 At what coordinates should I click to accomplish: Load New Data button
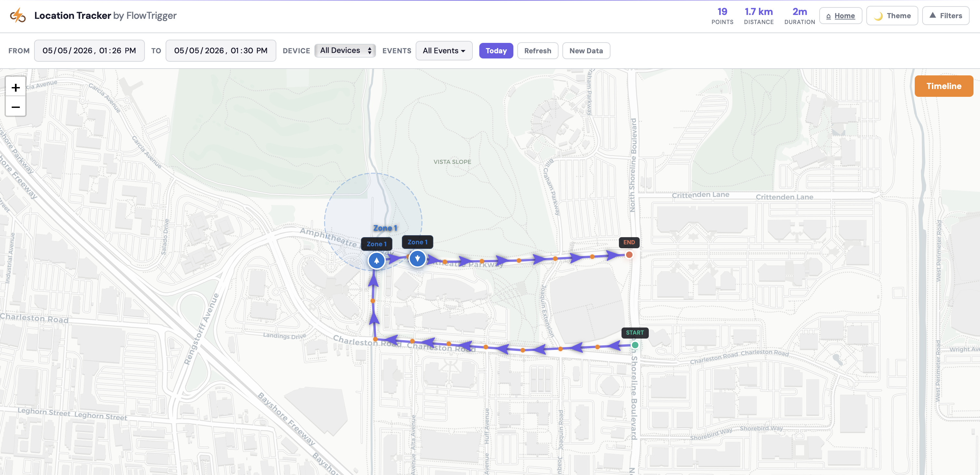click(586, 51)
